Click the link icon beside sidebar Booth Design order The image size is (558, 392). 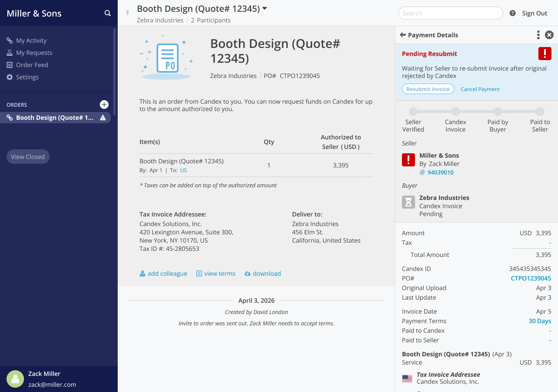click(10, 118)
